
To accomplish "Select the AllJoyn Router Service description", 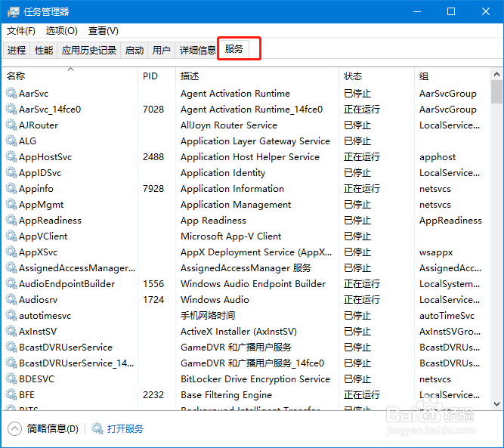I will 229,125.
